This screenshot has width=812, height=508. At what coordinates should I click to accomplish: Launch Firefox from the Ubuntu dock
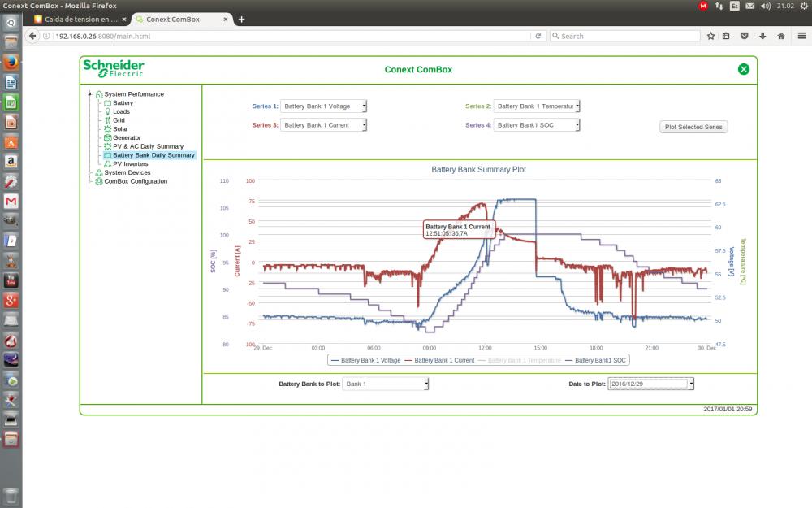11,63
